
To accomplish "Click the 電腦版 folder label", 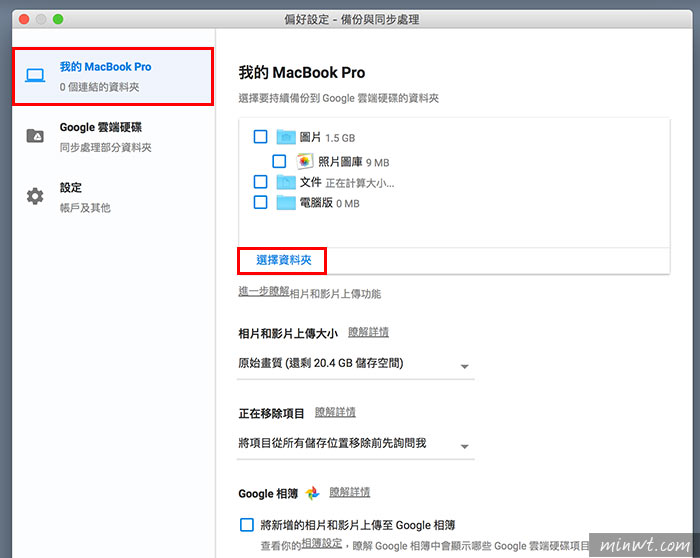I will (316, 203).
